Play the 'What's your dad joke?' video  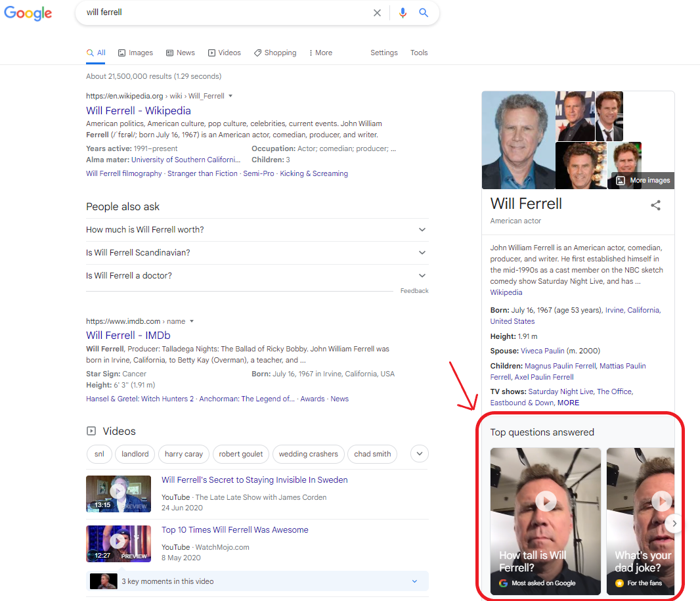click(x=641, y=521)
